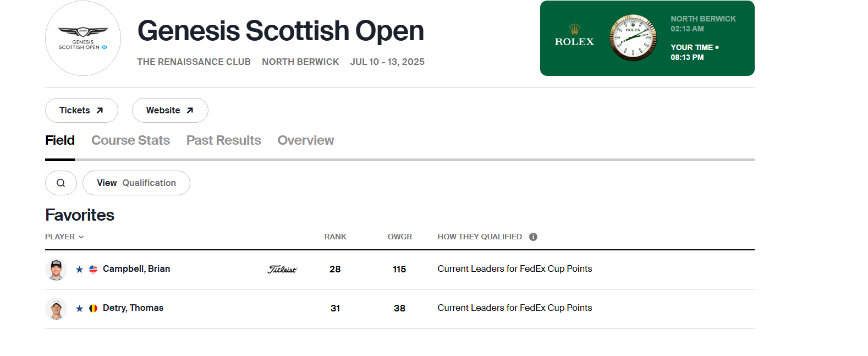The width and height of the screenshot is (868, 356).
Task: Click the Titleist sponsor logo
Action: (282, 270)
